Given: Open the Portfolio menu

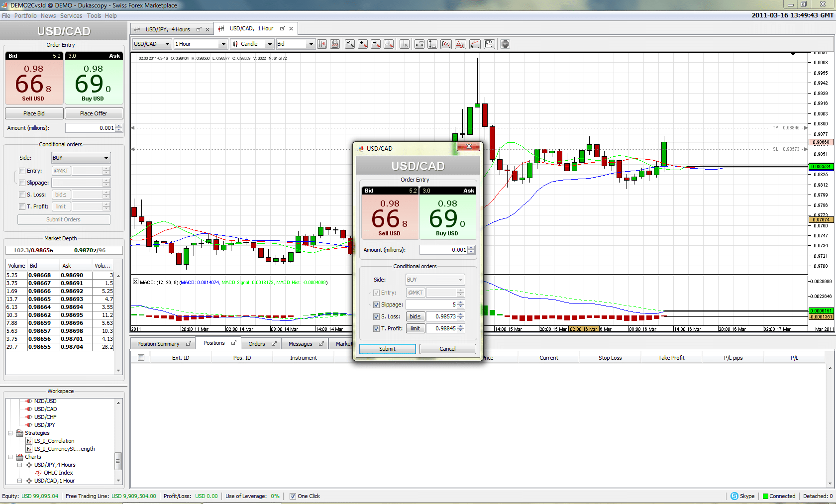Looking at the screenshot, I should point(25,16).
